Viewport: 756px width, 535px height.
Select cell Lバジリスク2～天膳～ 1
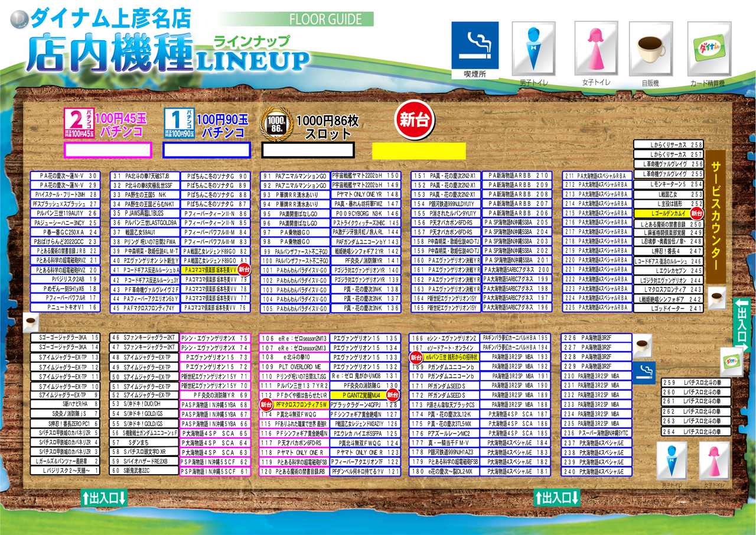coord(65,472)
